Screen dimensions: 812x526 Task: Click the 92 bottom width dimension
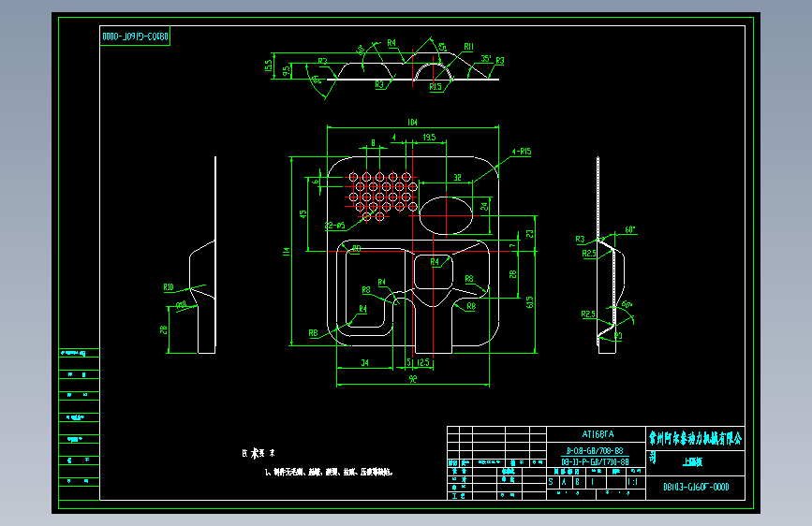[x=413, y=379]
